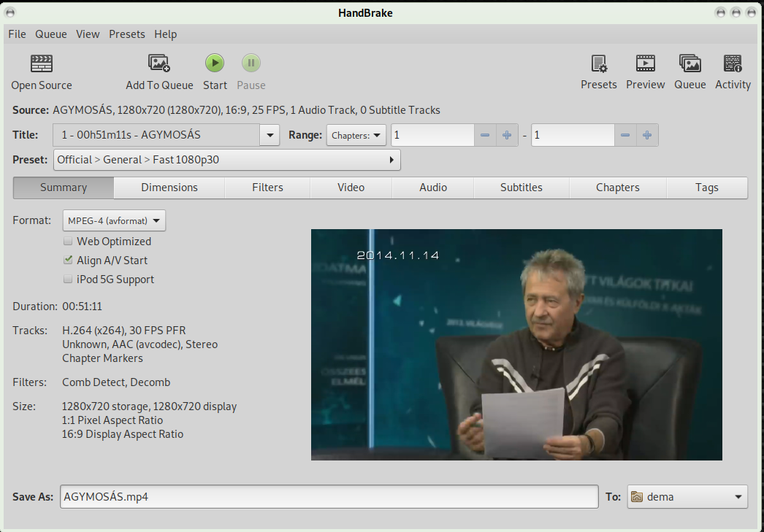Open the Preview window icon
The height and width of the screenshot is (532, 764).
[x=645, y=63]
